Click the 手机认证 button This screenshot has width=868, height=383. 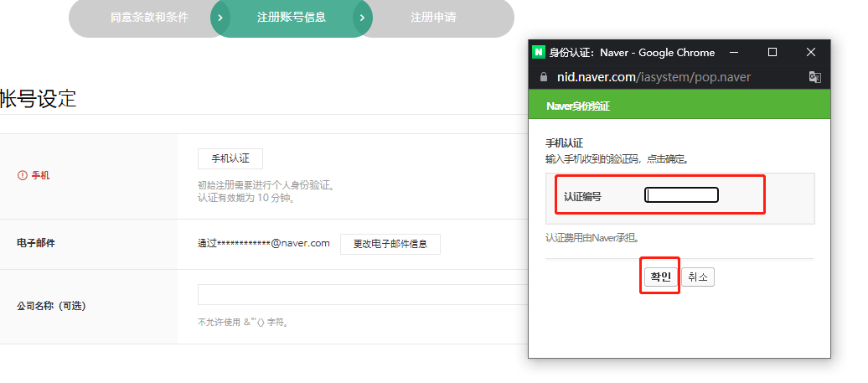click(230, 159)
